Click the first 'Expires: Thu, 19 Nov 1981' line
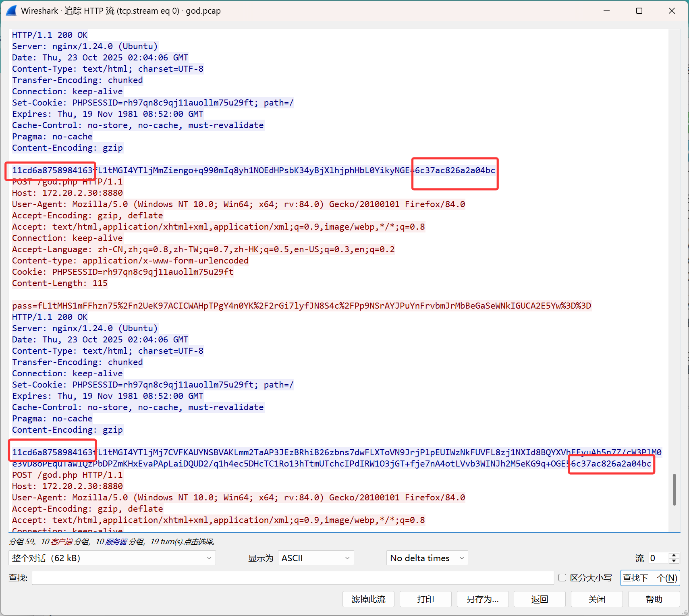Viewport: 689px width, 616px height. 108,114
